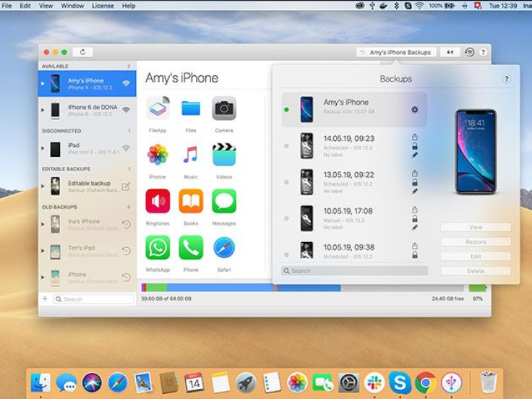Click the refresh button in the toolbar
This screenshot has height=399, width=532.
pos(82,52)
